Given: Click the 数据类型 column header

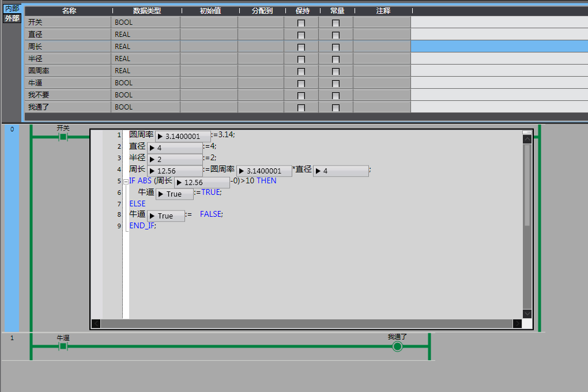Looking at the screenshot, I should [x=146, y=11].
